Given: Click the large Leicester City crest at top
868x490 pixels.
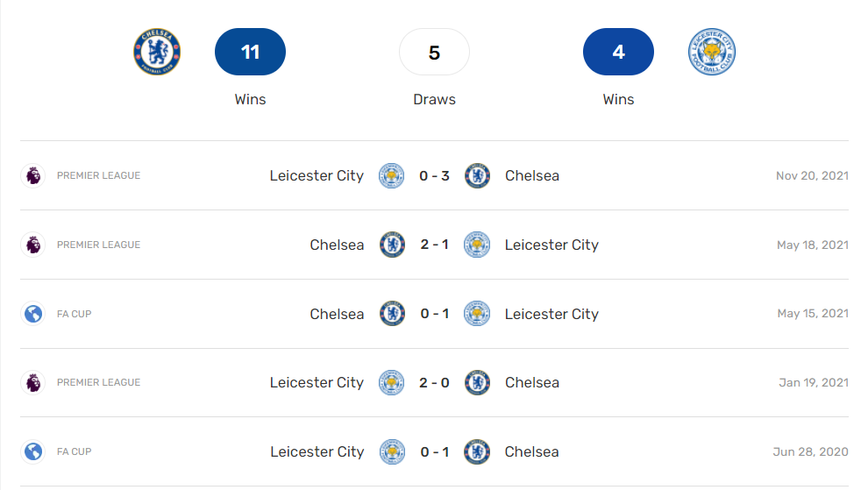Looking at the screenshot, I should pos(711,52).
